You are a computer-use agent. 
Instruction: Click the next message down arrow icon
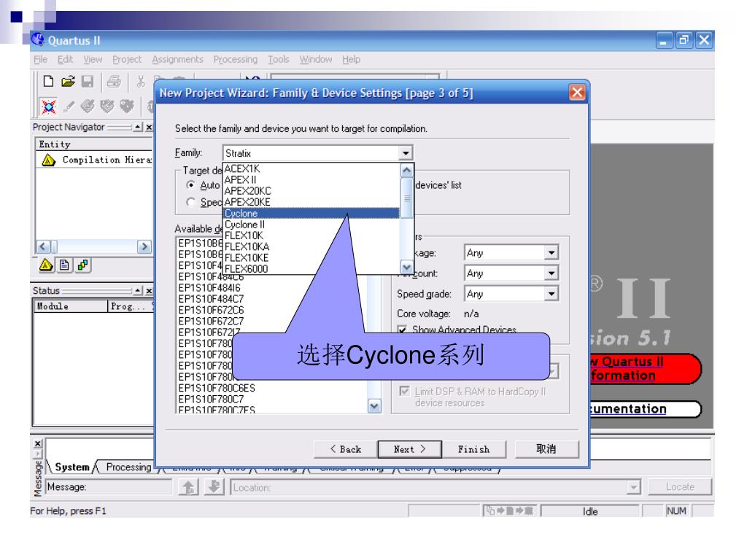click(214, 486)
